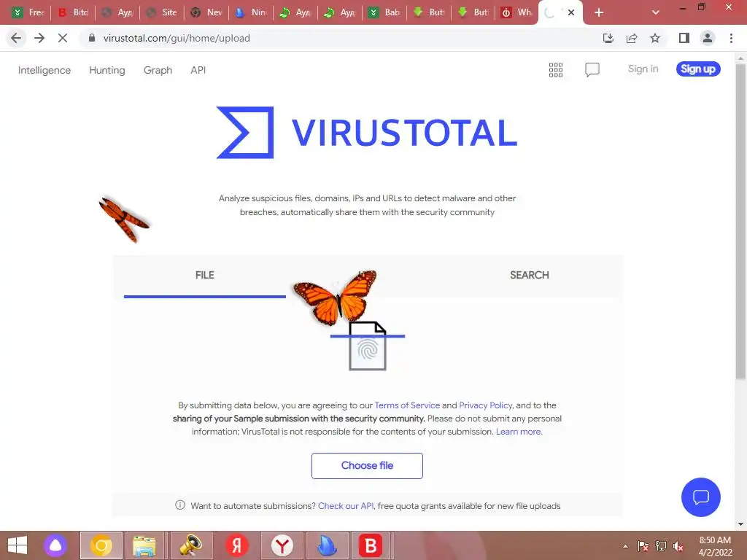This screenshot has width=747, height=560.
Task: Click the Sign up button
Action: 698,69
